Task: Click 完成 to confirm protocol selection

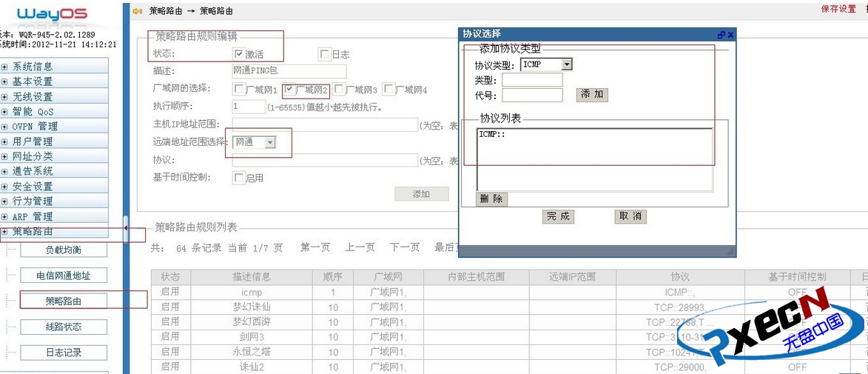Action: [x=558, y=216]
